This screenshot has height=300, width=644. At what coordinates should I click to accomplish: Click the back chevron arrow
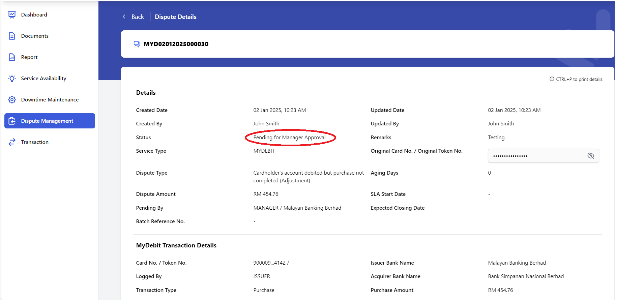[x=124, y=17]
